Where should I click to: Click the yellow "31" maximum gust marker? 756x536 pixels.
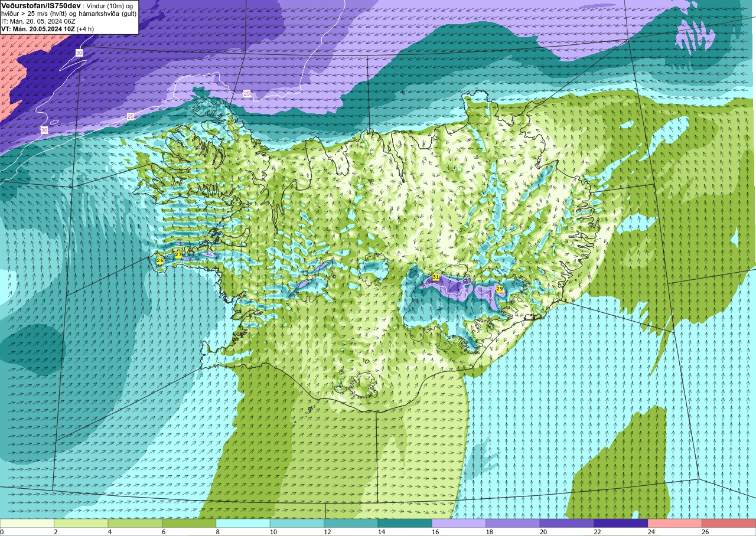pyautogui.click(x=436, y=277)
